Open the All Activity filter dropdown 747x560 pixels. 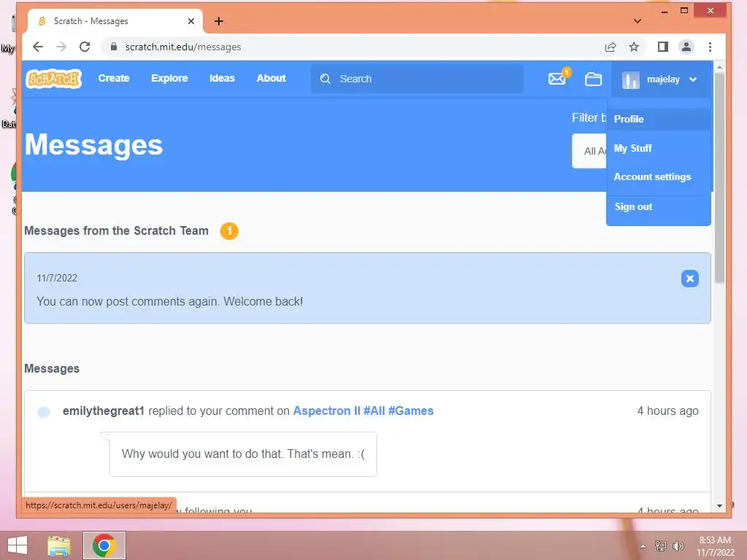click(x=589, y=151)
